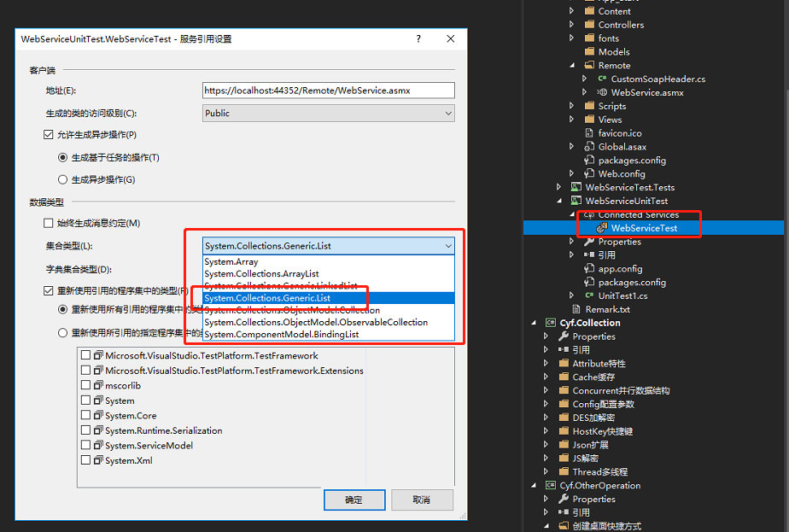This screenshot has width=789, height=532.
Task: Collapse the 集合类型 combo box arrow
Action: (x=447, y=246)
